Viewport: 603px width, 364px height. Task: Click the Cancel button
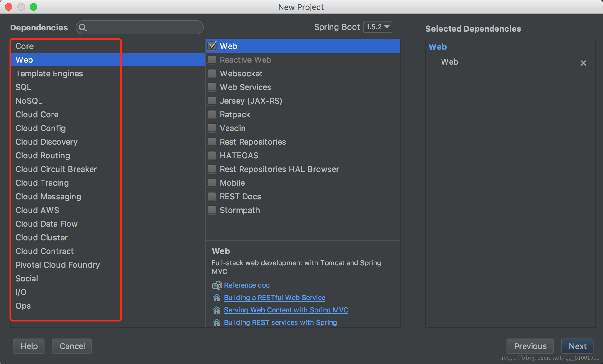click(x=72, y=346)
